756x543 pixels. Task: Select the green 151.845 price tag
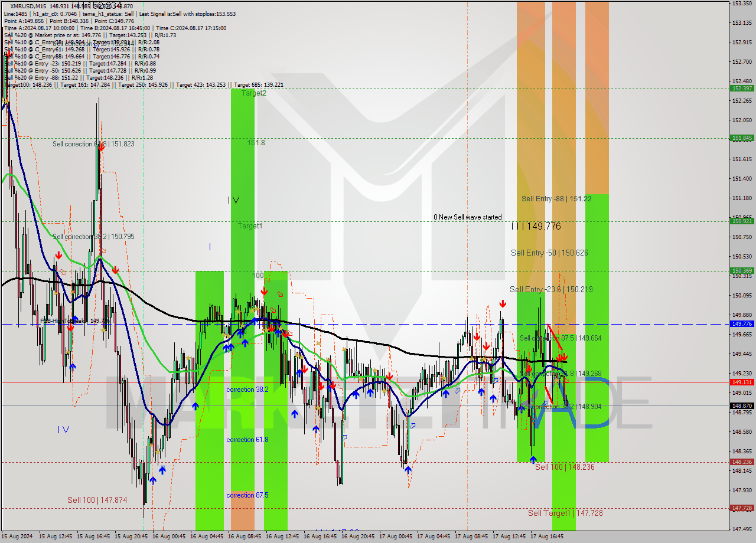[x=742, y=138]
